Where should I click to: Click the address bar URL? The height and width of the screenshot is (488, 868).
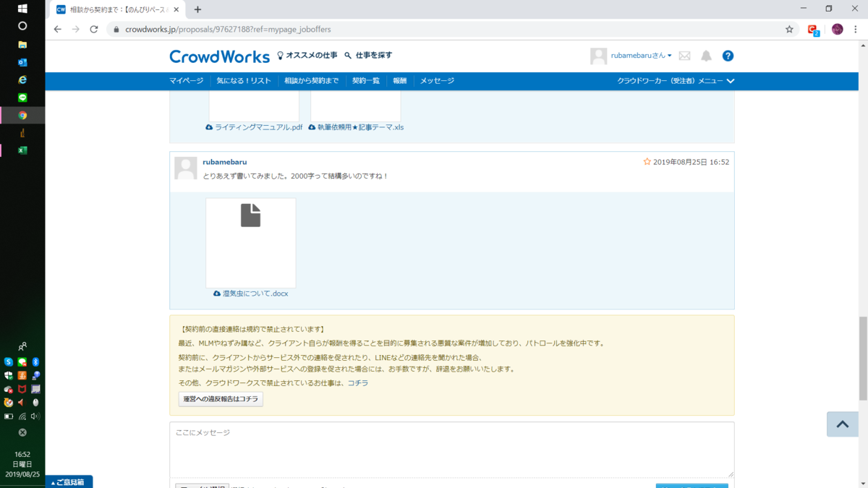click(228, 30)
